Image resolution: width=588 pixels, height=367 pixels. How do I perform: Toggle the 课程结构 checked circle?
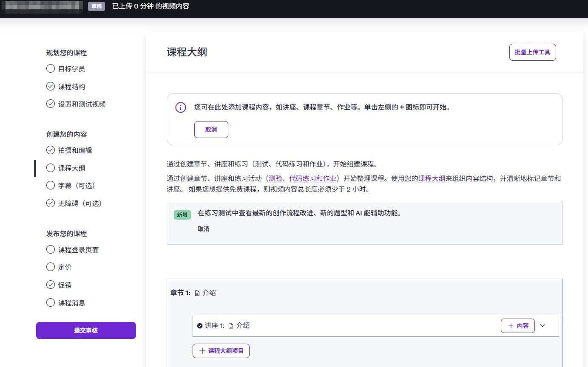click(x=50, y=86)
